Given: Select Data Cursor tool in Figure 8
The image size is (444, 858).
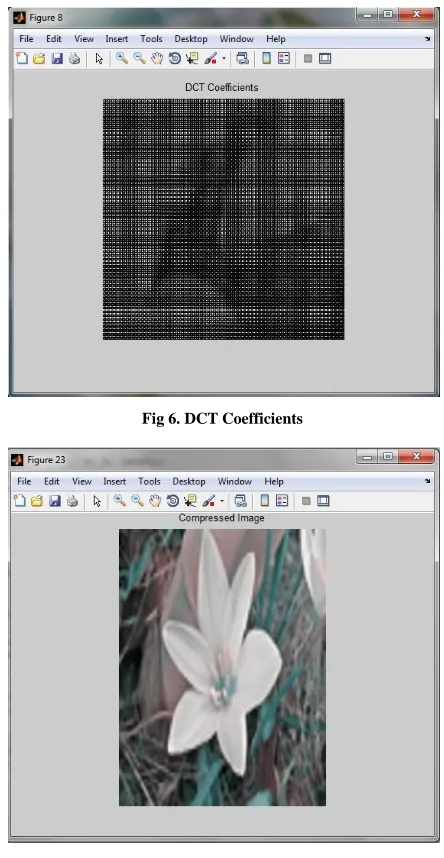Looking at the screenshot, I should pyautogui.click(x=192, y=59).
